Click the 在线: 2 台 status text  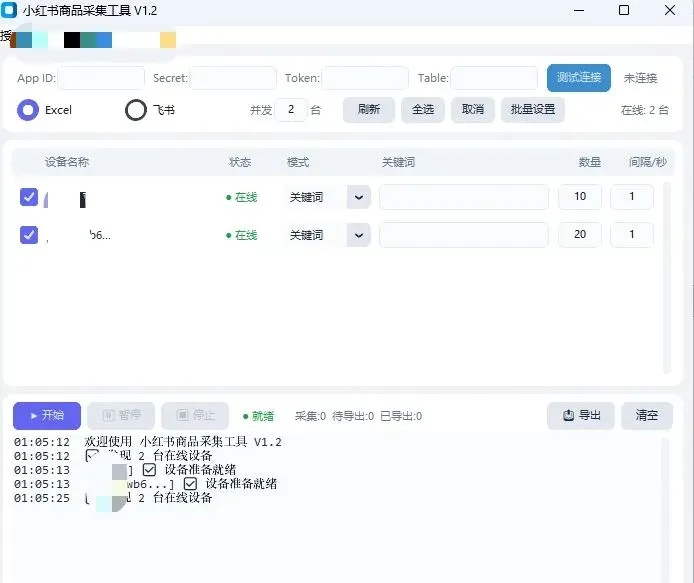coord(644,110)
